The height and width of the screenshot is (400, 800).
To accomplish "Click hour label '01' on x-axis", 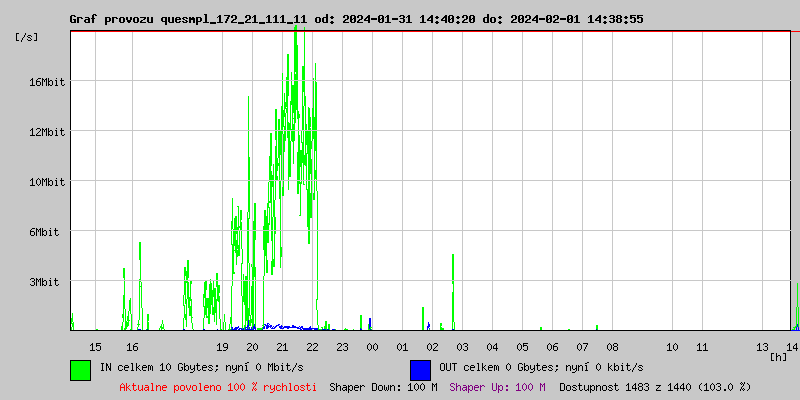I will 403,347.
